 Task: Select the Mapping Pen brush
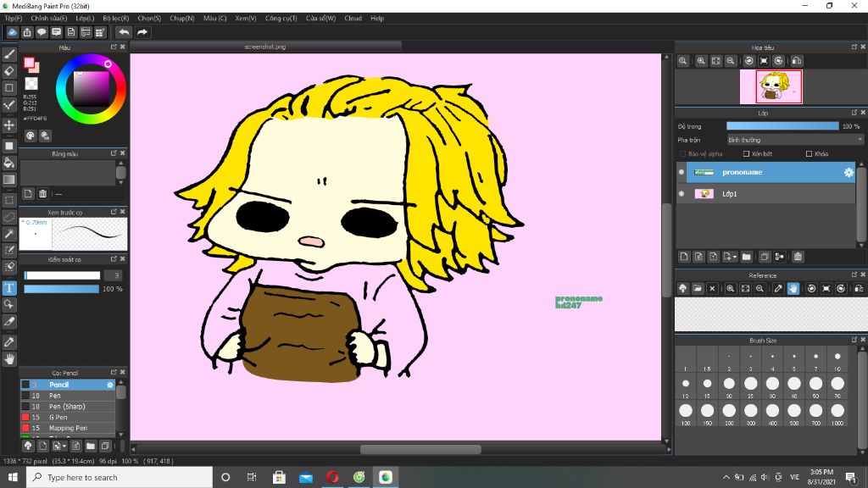(x=68, y=428)
